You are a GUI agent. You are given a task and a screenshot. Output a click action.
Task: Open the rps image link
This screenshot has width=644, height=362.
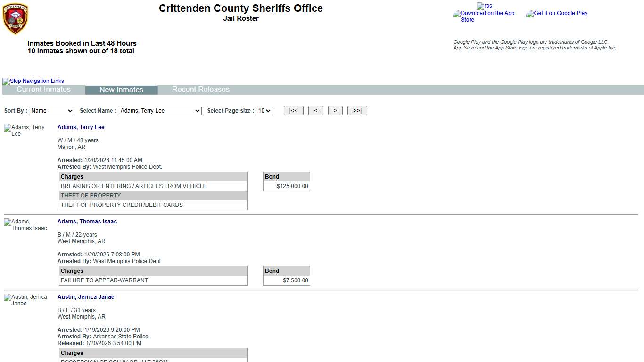(x=484, y=6)
